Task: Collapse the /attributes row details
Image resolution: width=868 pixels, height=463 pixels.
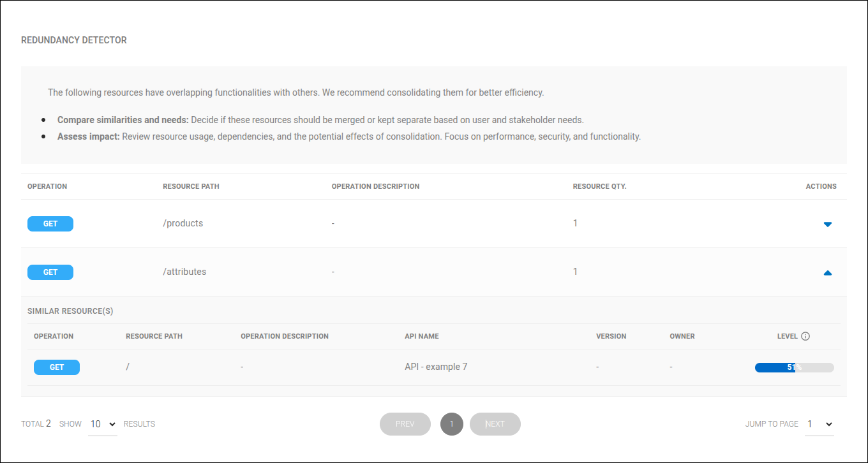Action: (x=828, y=272)
